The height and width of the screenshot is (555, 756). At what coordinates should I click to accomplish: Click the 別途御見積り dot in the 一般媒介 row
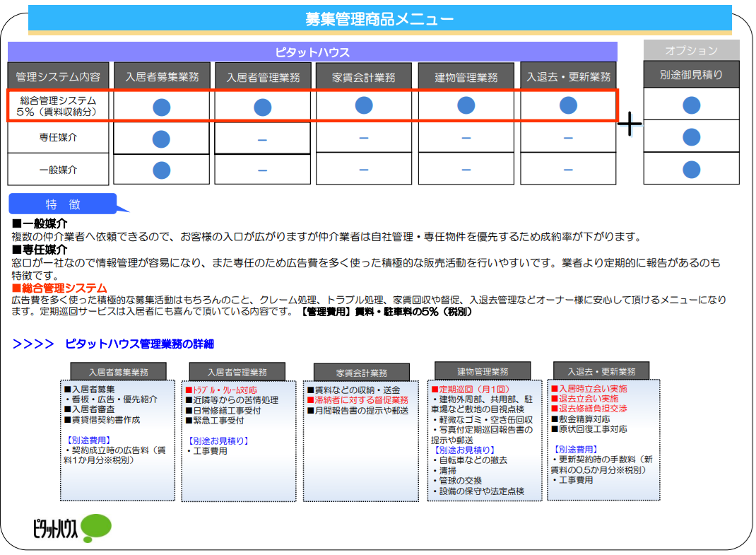click(692, 170)
